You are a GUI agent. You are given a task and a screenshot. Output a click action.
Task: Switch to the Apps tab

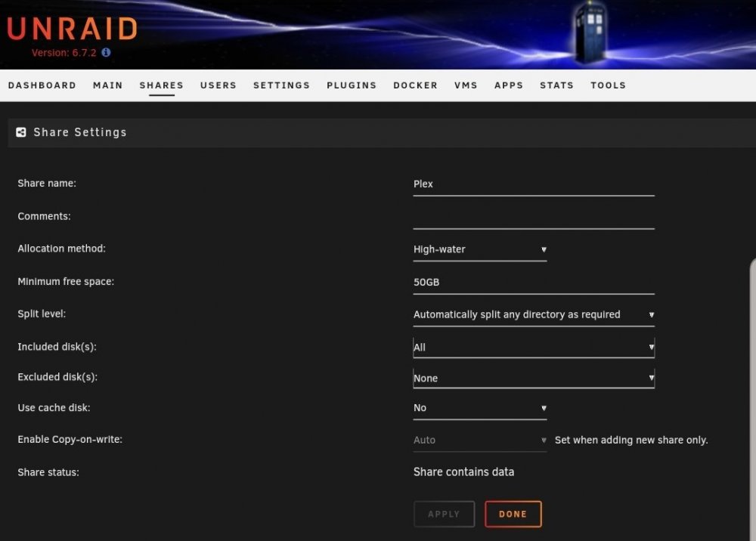click(x=509, y=85)
